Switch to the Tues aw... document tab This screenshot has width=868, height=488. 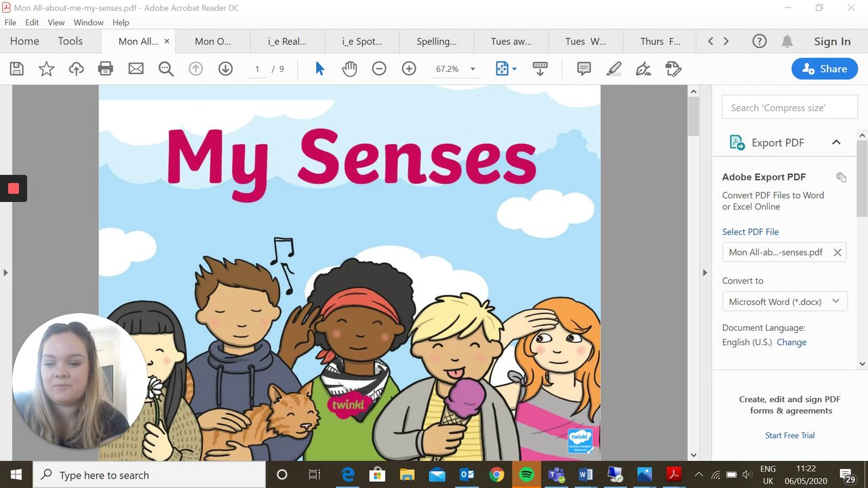click(x=511, y=41)
